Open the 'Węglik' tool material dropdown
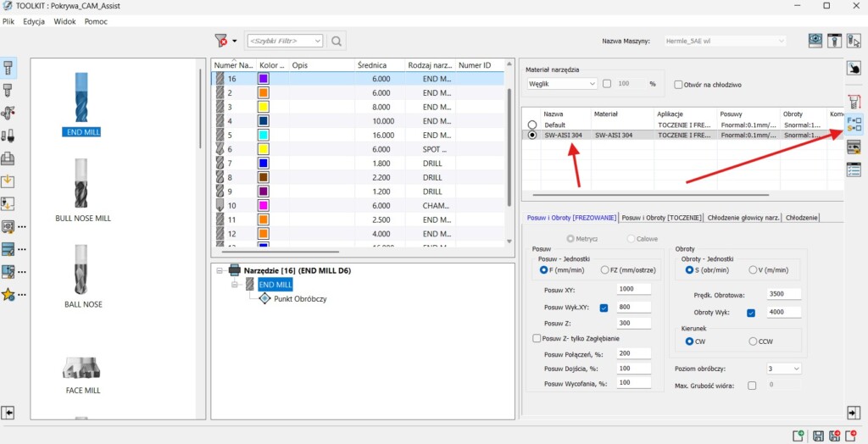The width and height of the screenshot is (868, 444). 561,84
